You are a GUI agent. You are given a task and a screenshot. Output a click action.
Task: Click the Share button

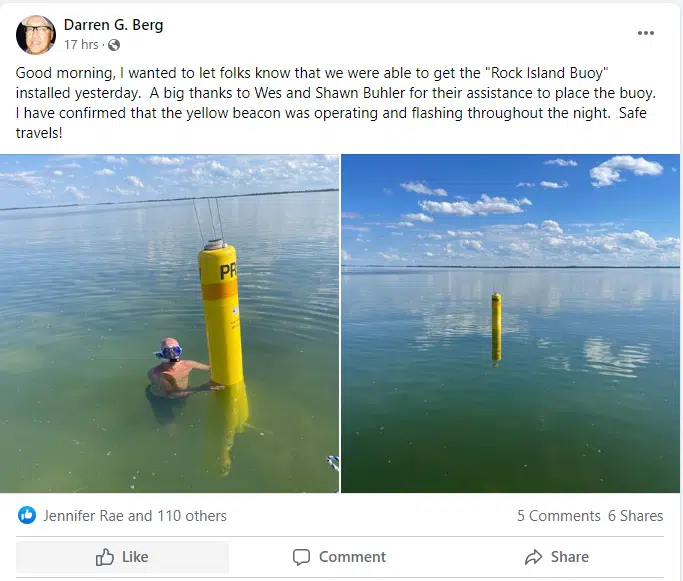(556, 557)
